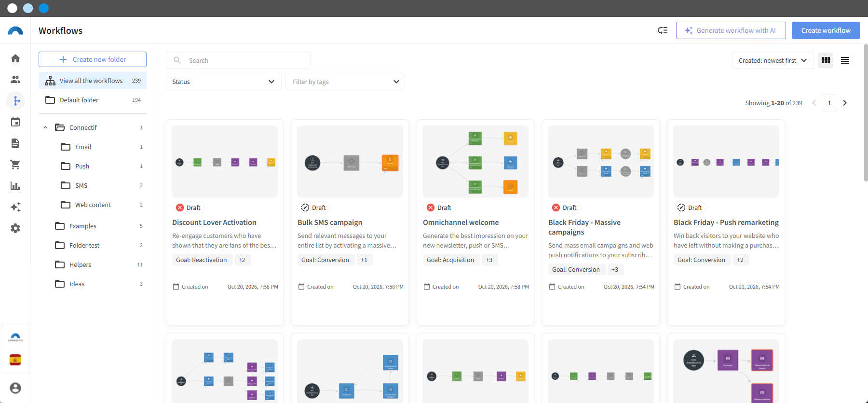The width and height of the screenshot is (868, 403).
Task: Open Discount Lover Activation thumbnail
Action: tap(225, 162)
